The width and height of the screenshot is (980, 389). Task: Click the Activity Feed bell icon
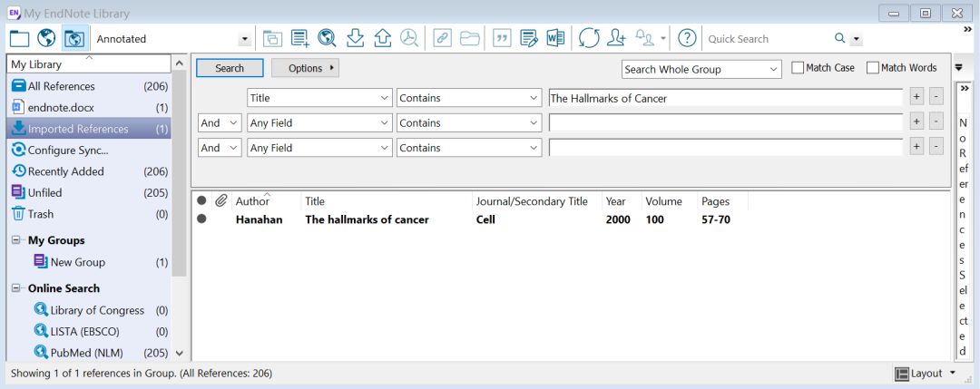pos(644,39)
